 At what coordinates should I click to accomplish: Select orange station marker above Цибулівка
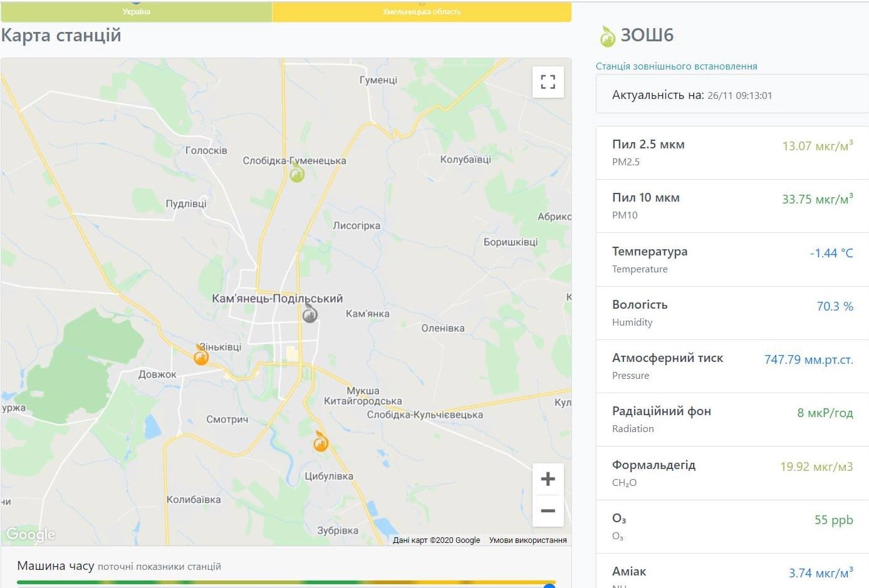click(x=321, y=441)
